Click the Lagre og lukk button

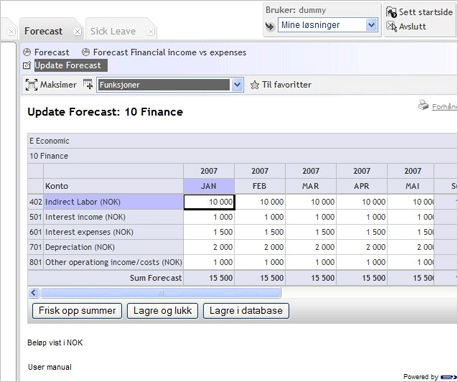coord(162,311)
